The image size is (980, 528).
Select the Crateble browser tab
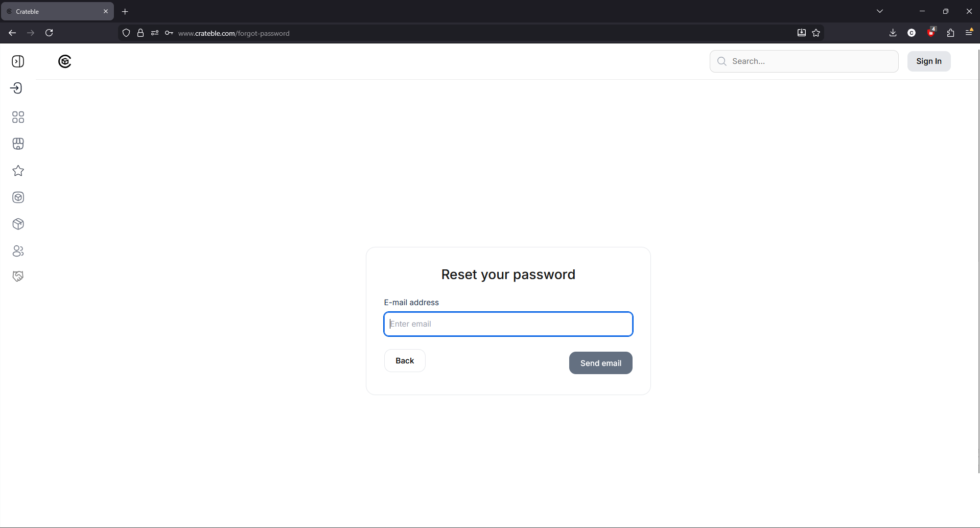(57, 11)
